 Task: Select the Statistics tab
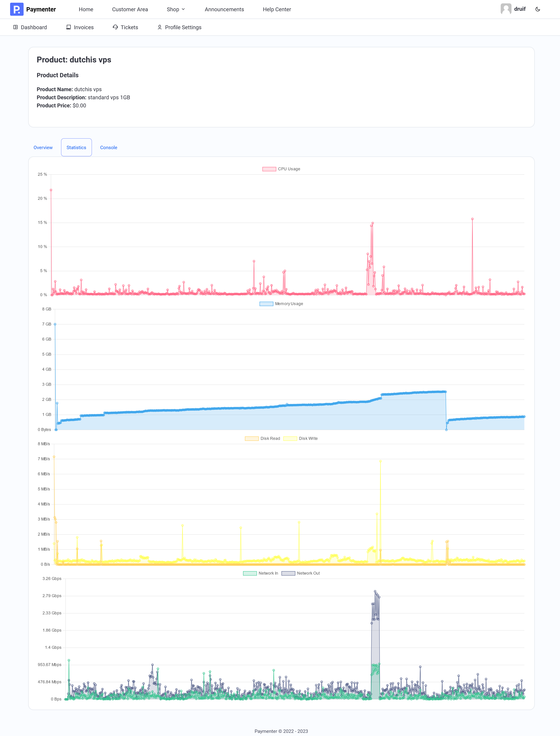pyautogui.click(x=76, y=148)
